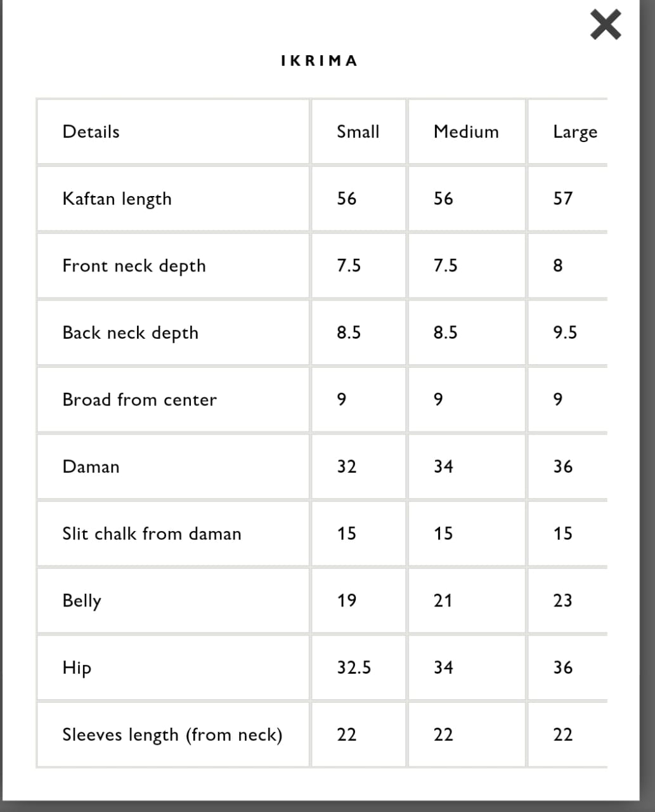Click the Slit chalk from daman label
The height and width of the screenshot is (812, 655).
[x=152, y=534]
